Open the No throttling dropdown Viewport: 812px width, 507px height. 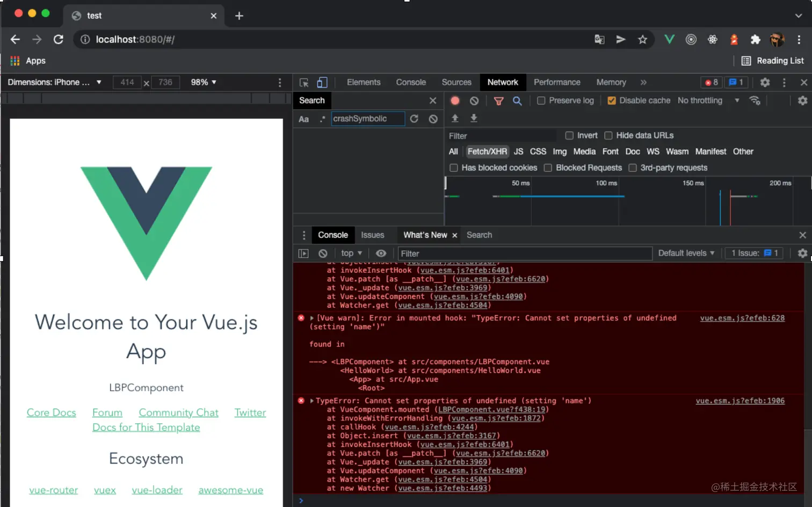point(708,100)
